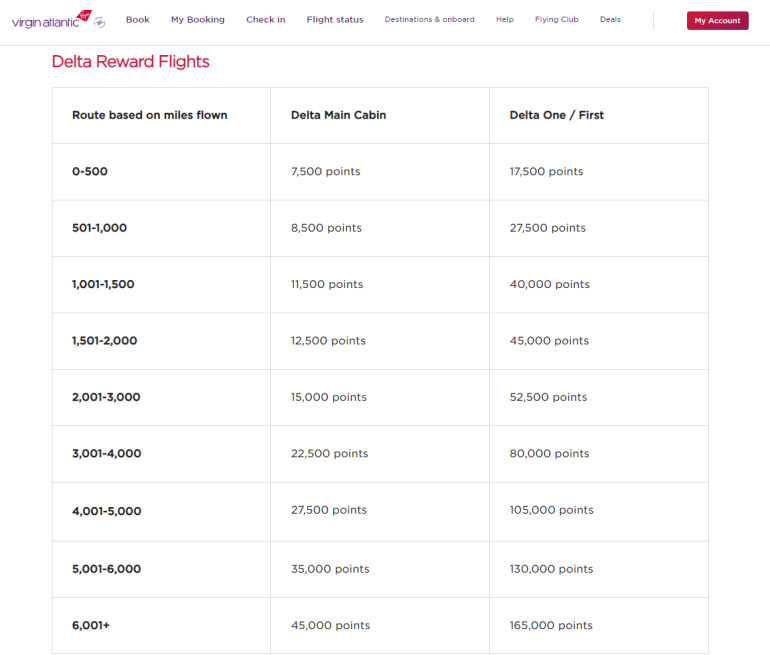Open the My Booking menu
Image resolution: width=770 pixels, height=655 pixels.
[x=198, y=20]
